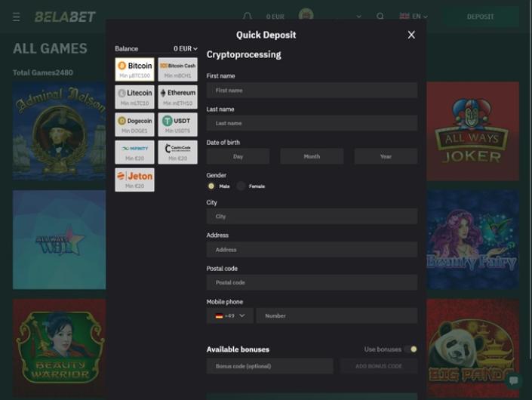Open the search magnifier icon
532x400 pixels.
tap(380, 17)
